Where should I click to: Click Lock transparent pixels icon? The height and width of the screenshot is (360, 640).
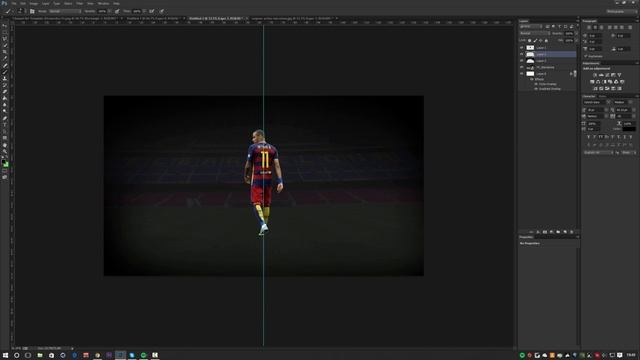[529, 40]
